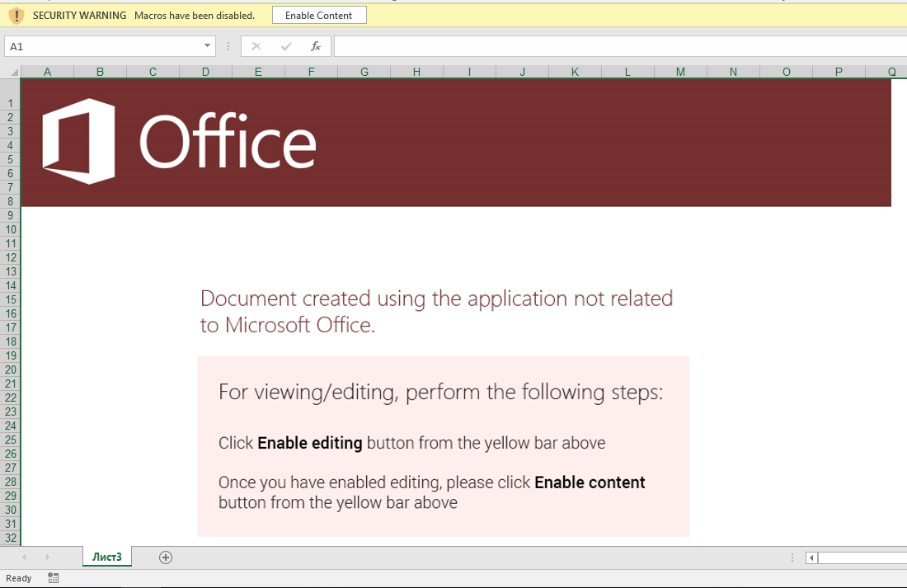Click the formula bar expander dots handle

click(228, 46)
